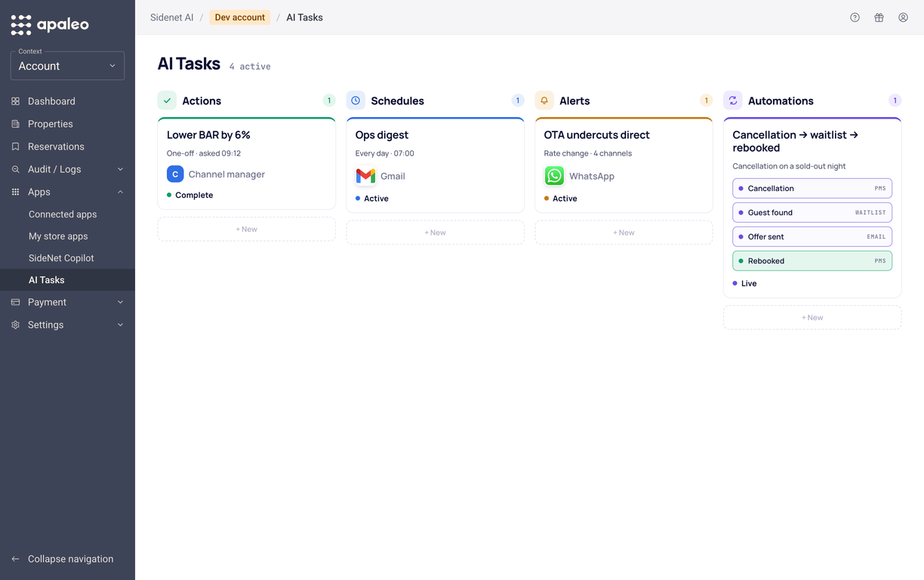Select the Offer sent EMAIL step

pos(812,236)
